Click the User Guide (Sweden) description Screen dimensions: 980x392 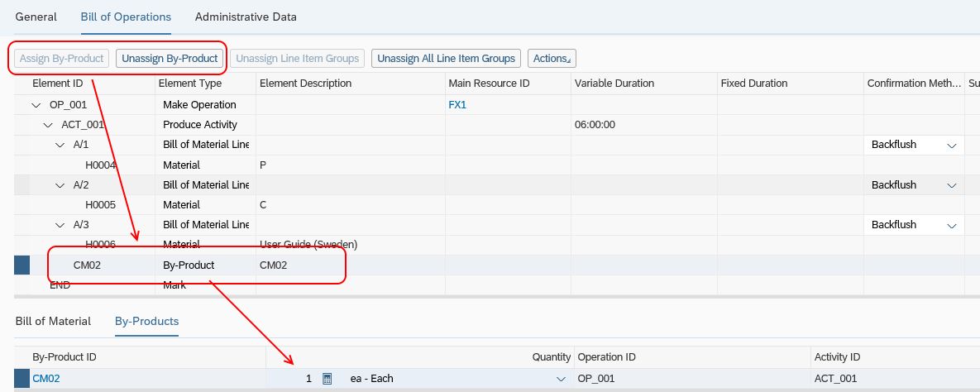tap(308, 245)
